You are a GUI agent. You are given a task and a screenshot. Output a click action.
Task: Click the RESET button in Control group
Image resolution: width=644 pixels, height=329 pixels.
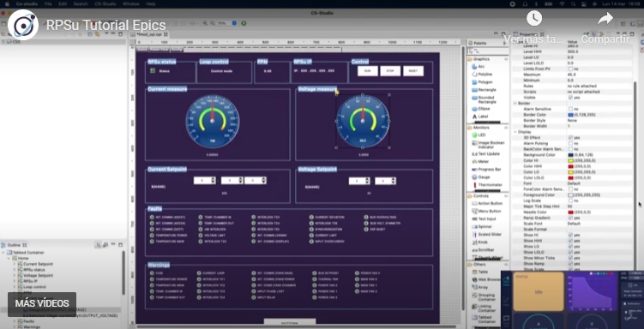pyautogui.click(x=413, y=71)
